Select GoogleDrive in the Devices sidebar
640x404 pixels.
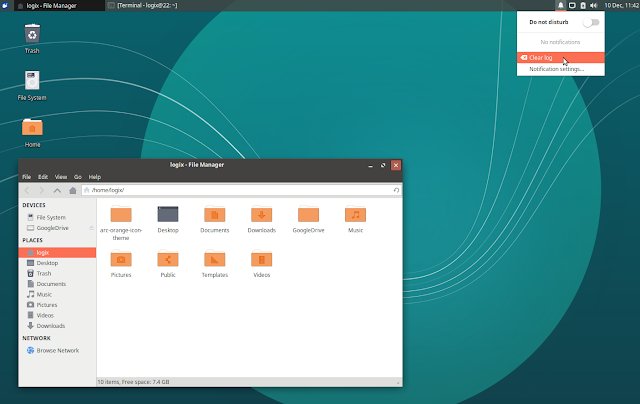pyautogui.click(x=57, y=228)
